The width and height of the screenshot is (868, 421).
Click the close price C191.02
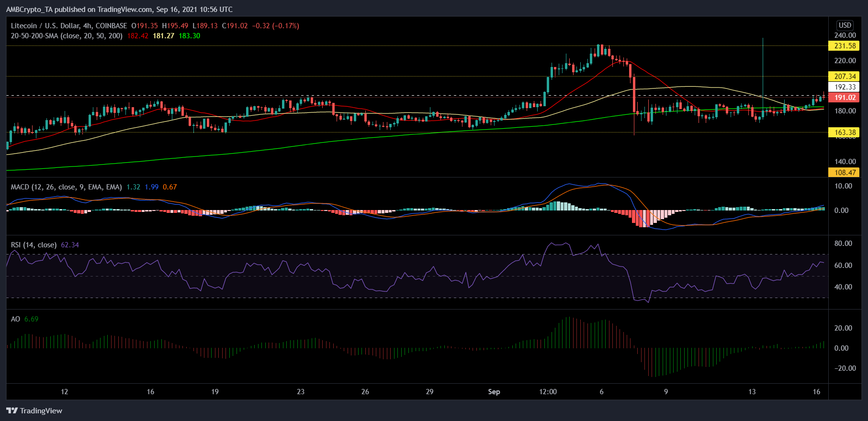click(x=235, y=26)
